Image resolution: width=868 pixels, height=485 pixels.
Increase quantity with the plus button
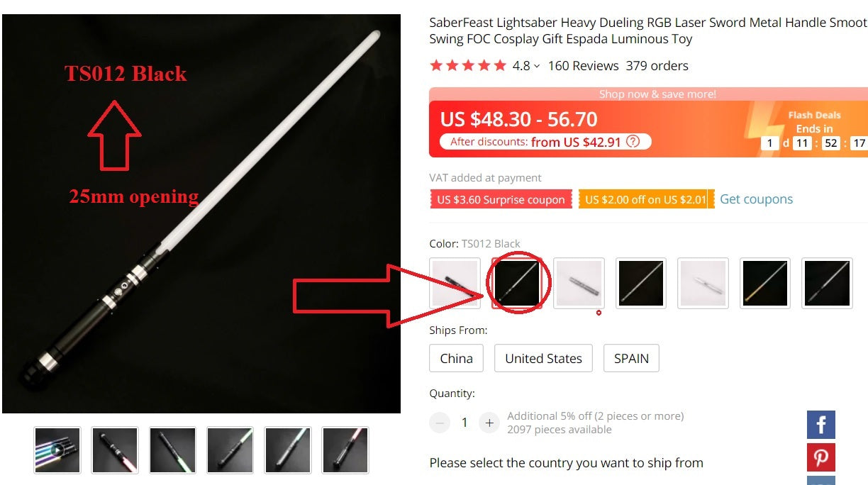[489, 423]
